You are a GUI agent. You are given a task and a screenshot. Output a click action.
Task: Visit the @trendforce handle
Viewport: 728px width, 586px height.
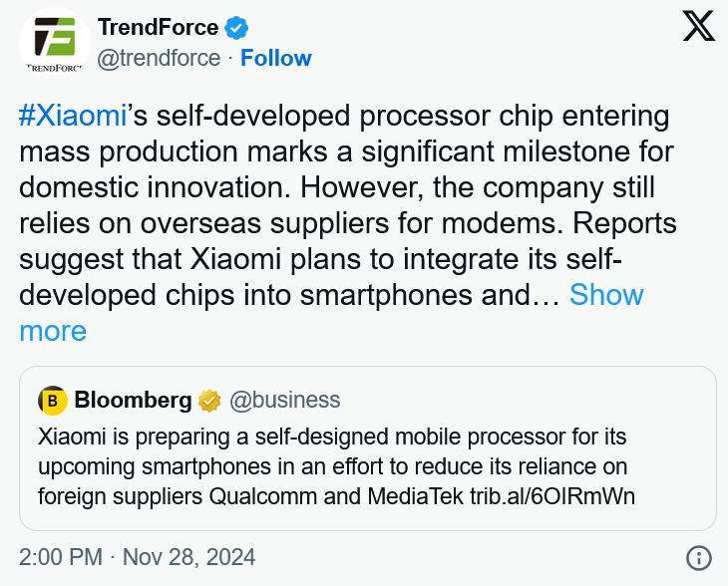pos(158,58)
